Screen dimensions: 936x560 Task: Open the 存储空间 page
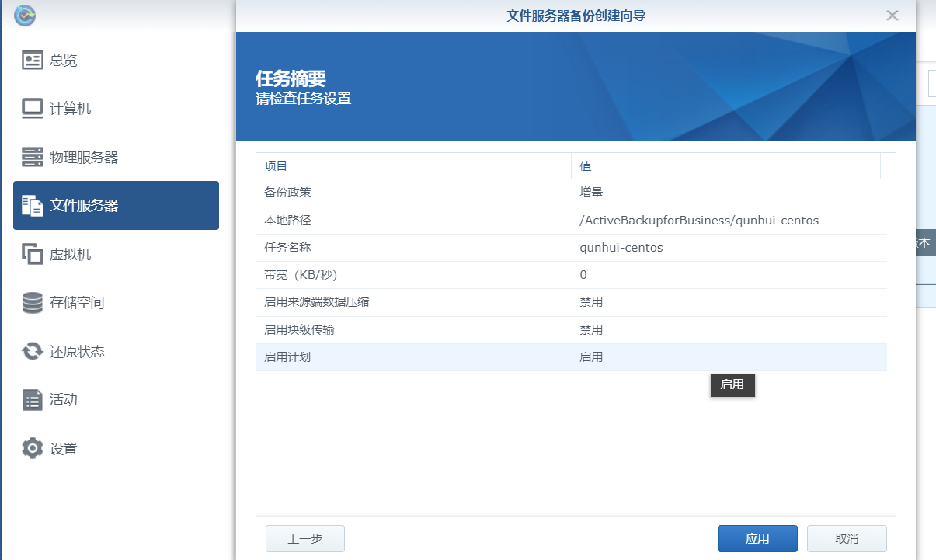coord(116,303)
